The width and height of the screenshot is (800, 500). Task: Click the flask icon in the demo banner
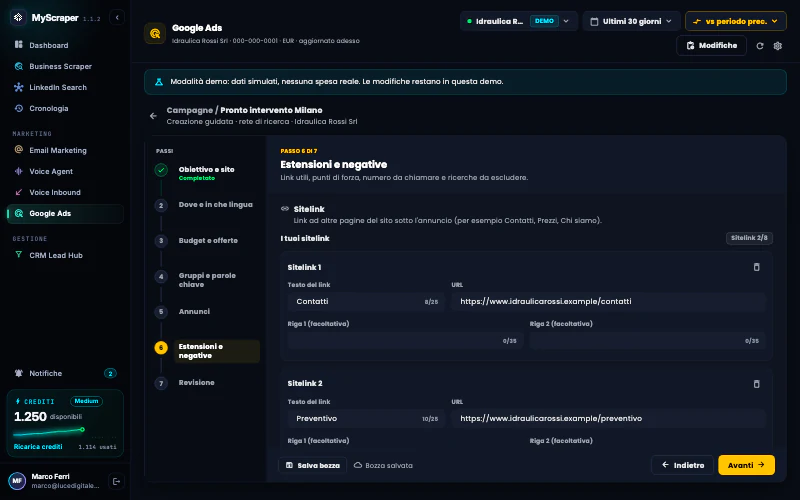pyautogui.click(x=159, y=82)
